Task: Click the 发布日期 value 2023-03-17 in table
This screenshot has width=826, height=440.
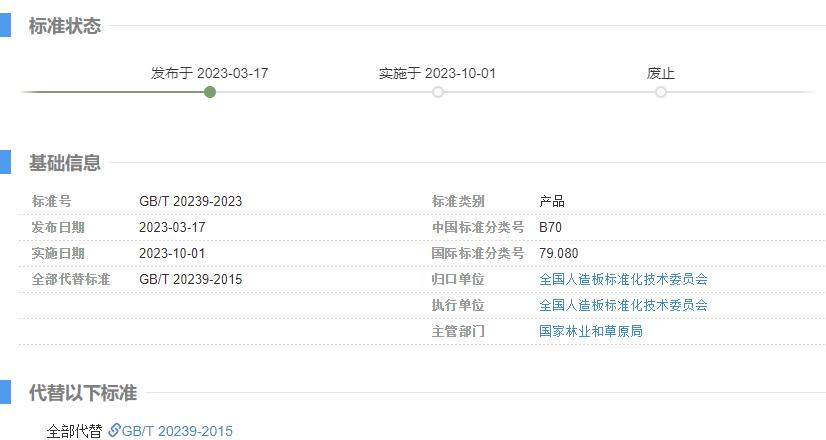Action: (172, 227)
